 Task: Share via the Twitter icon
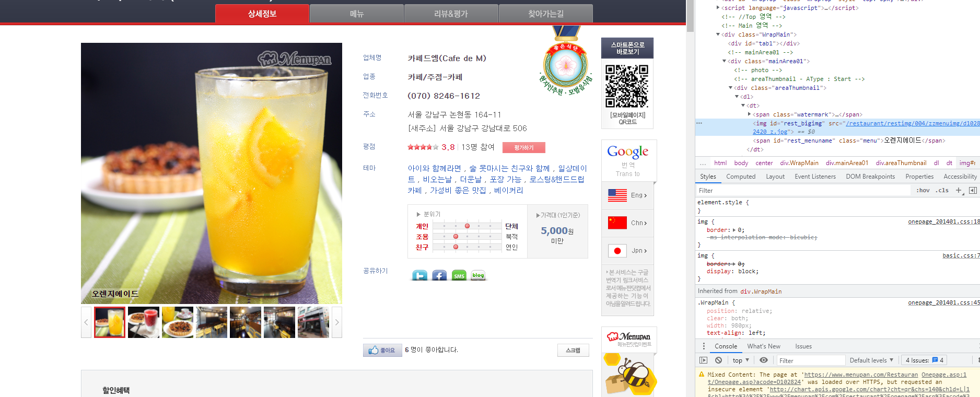click(x=419, y=275)
